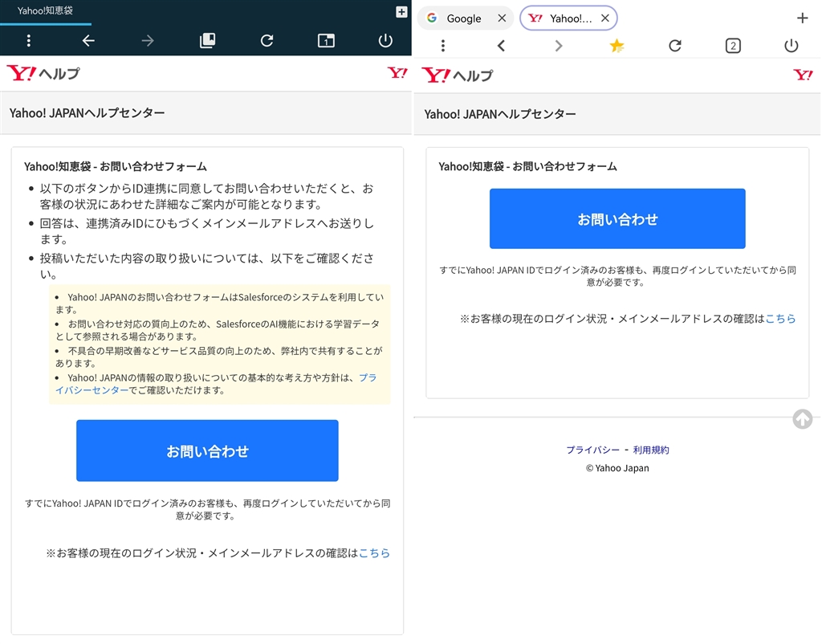Add a new tab in left browser
Viewport: 822px width, 644px height.
(401, 12)
